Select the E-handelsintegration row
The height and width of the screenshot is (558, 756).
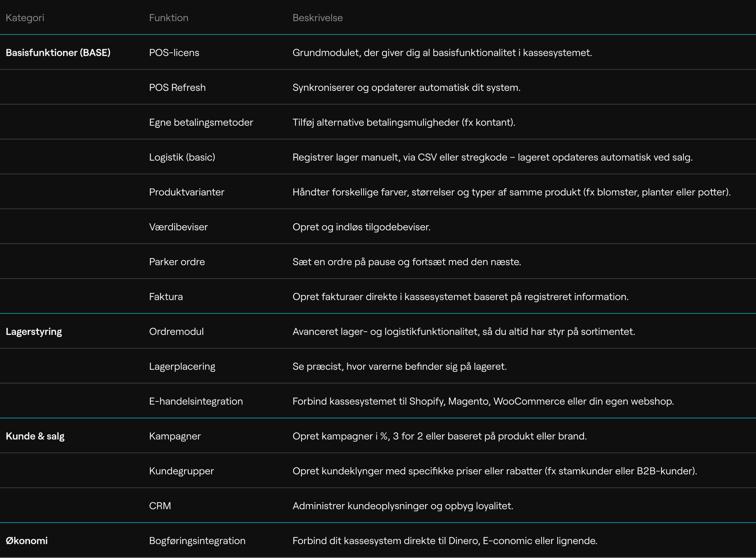point(196,401)
